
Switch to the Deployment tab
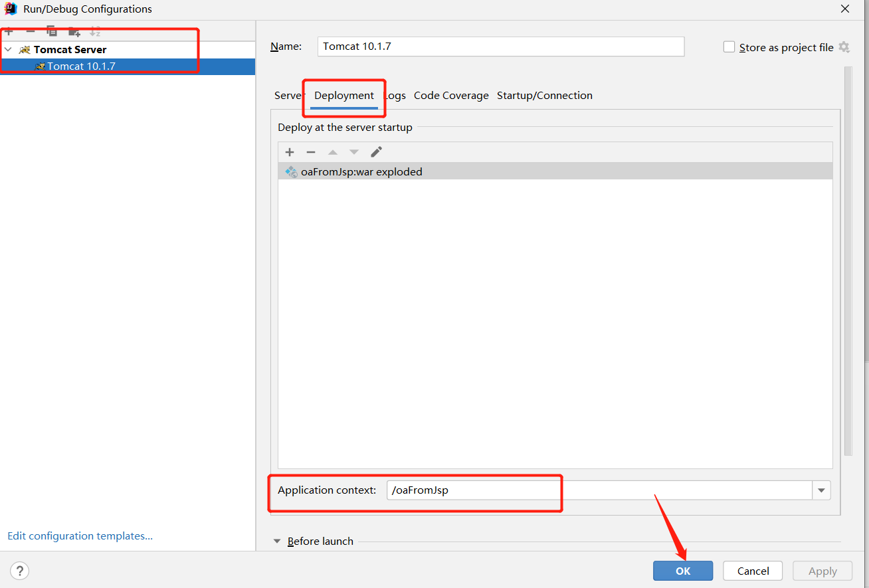click(344, 96)
